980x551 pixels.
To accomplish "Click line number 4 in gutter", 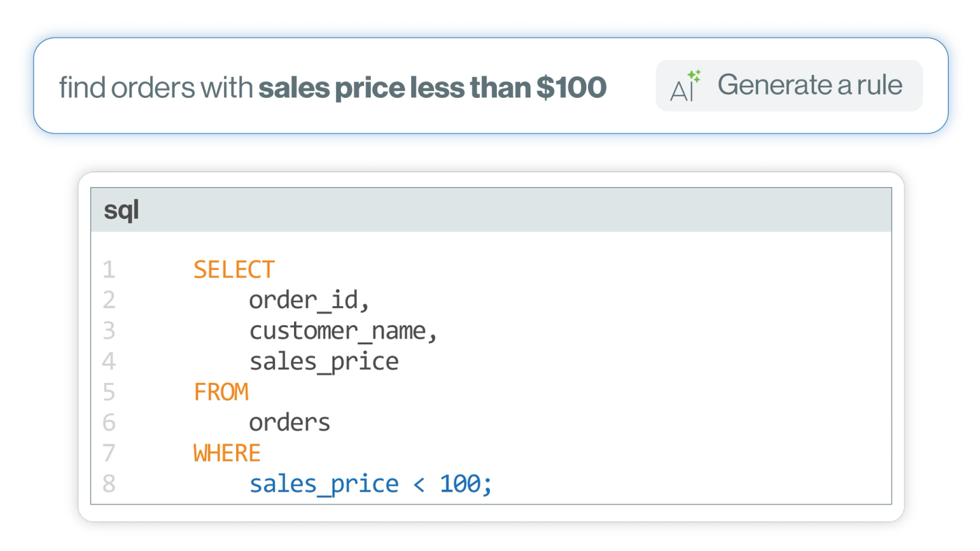I will (109, 361).
